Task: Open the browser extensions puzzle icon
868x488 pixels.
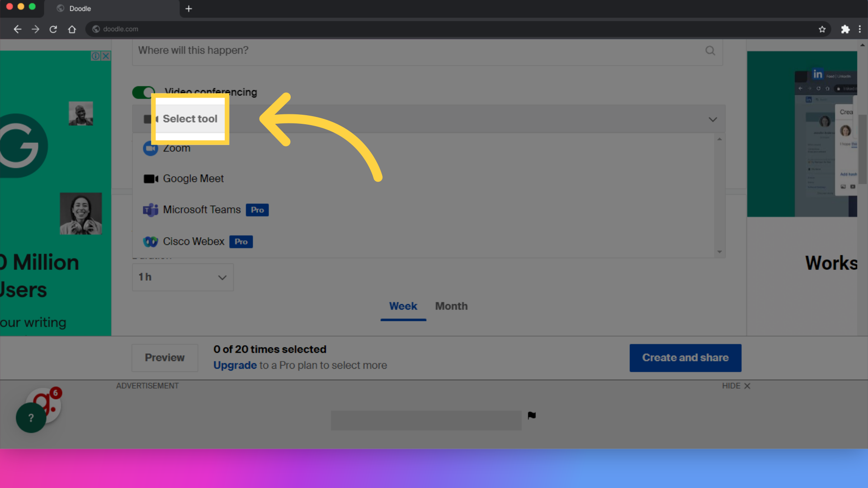Action: tap(845, 29)
